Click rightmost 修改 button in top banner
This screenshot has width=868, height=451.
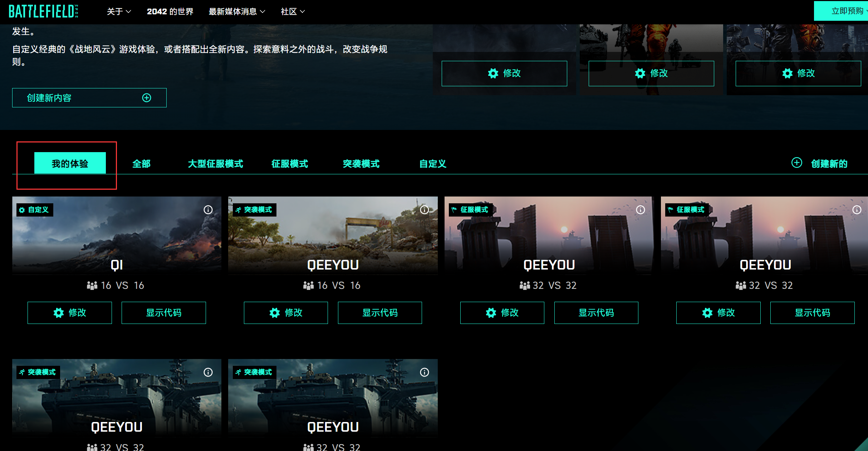pos(798,73)
